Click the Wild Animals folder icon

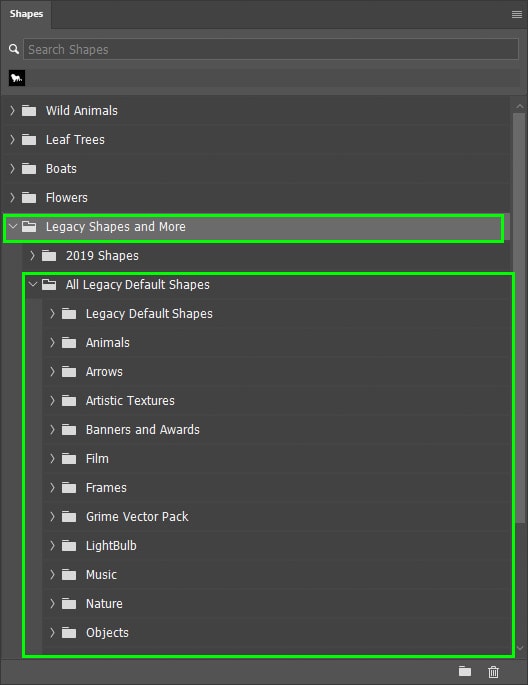[29, 111]
